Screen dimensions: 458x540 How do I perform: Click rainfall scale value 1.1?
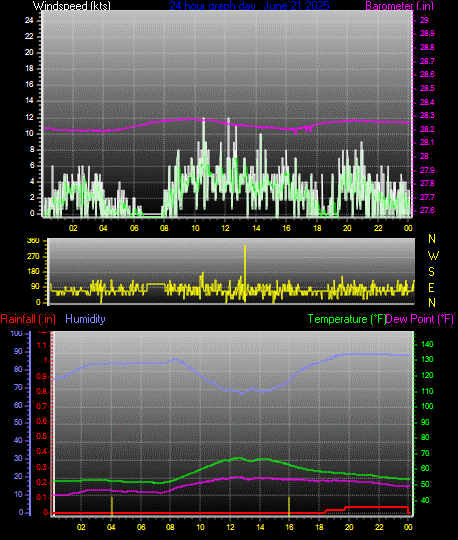click(x=42, y=345)
